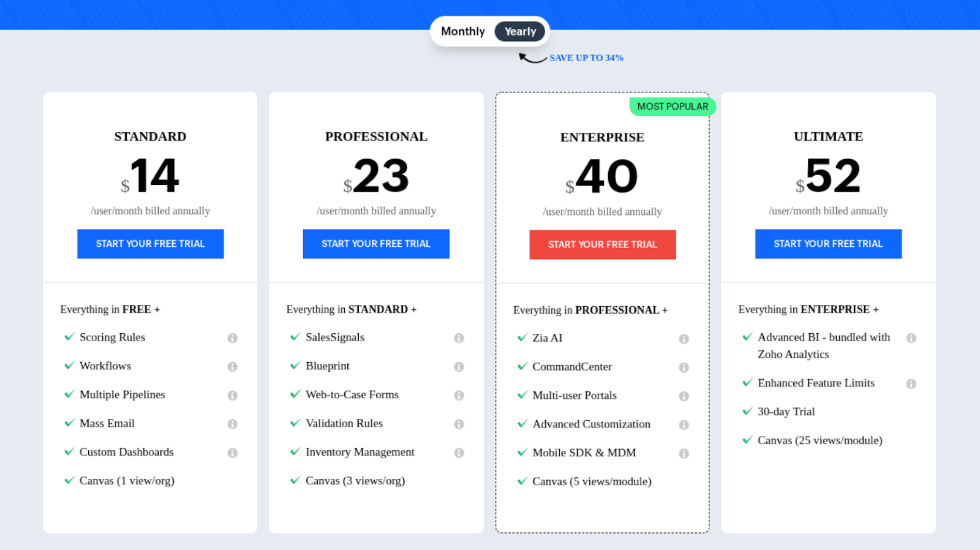Click info icon next to Custom Dashboards
Screen dimensions: 980x550
tap(232, 453)
